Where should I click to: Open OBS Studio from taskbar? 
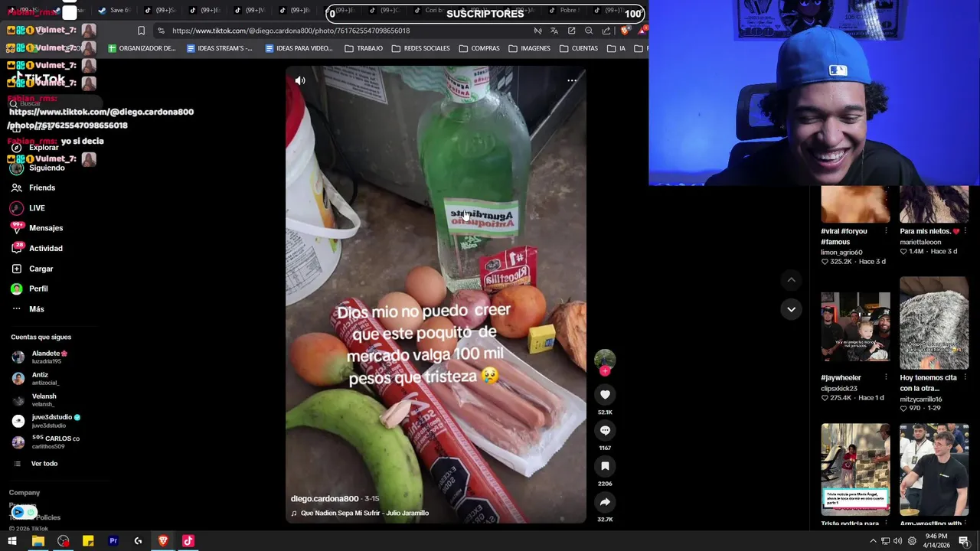63,541
